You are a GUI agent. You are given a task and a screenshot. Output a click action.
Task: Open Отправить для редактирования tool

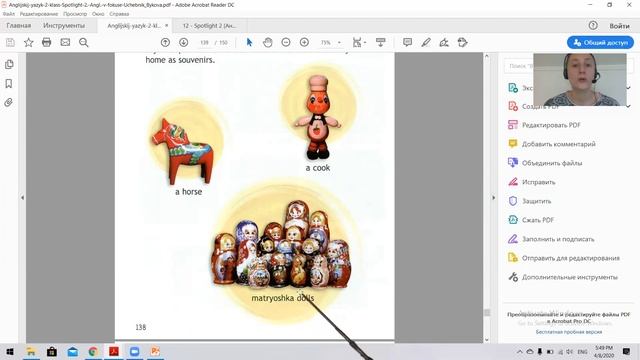(x=571, y=258)
